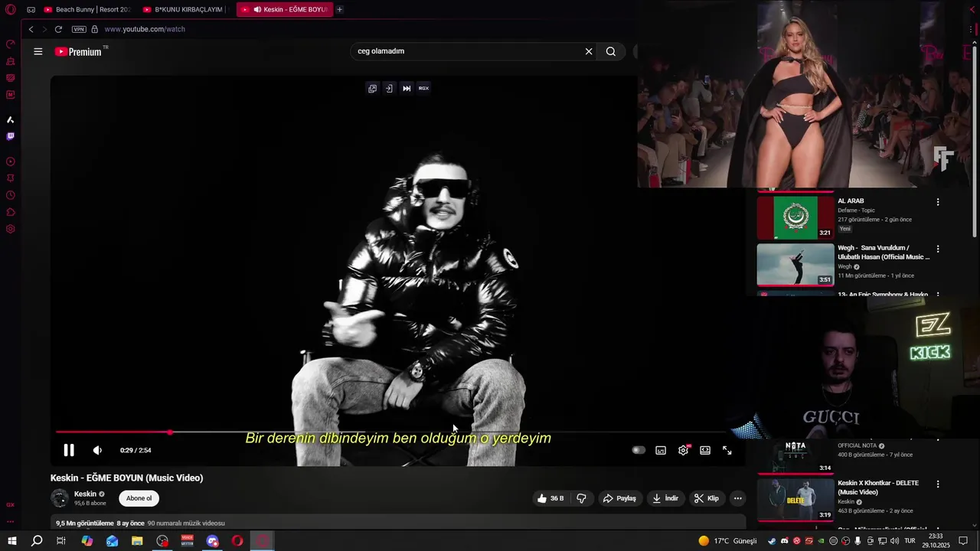
Task: Open File Explorer from the taskbar
Action: pos(137,541)
